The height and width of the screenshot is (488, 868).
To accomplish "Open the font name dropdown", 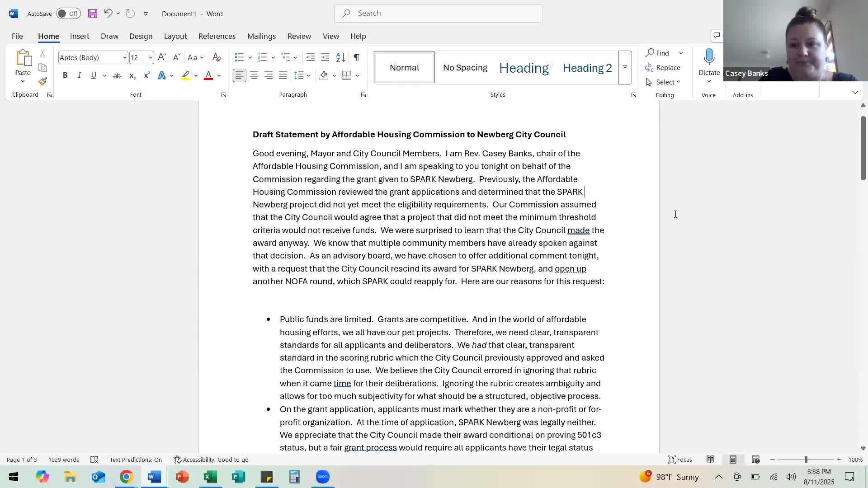I will tap(125, 57).
